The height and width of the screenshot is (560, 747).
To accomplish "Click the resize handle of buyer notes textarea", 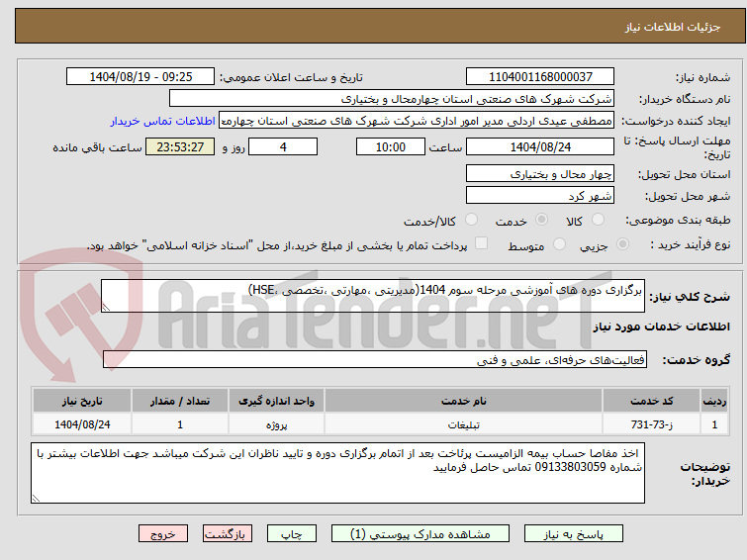I will point(37,498).
